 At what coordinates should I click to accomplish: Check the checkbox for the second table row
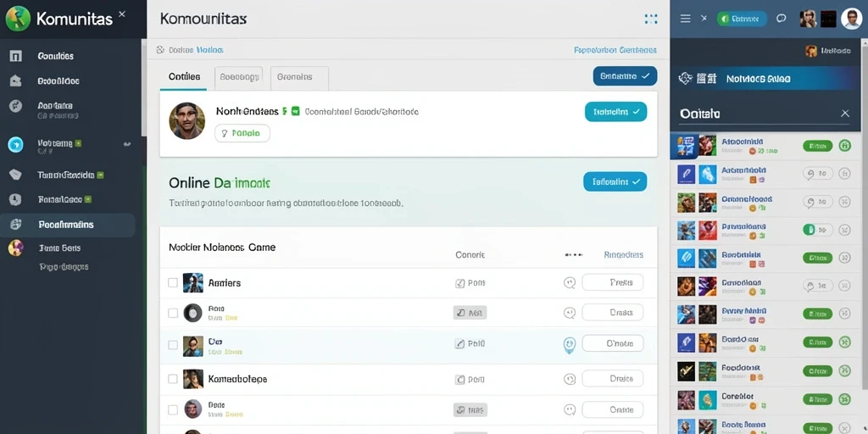tap(173, 314)
